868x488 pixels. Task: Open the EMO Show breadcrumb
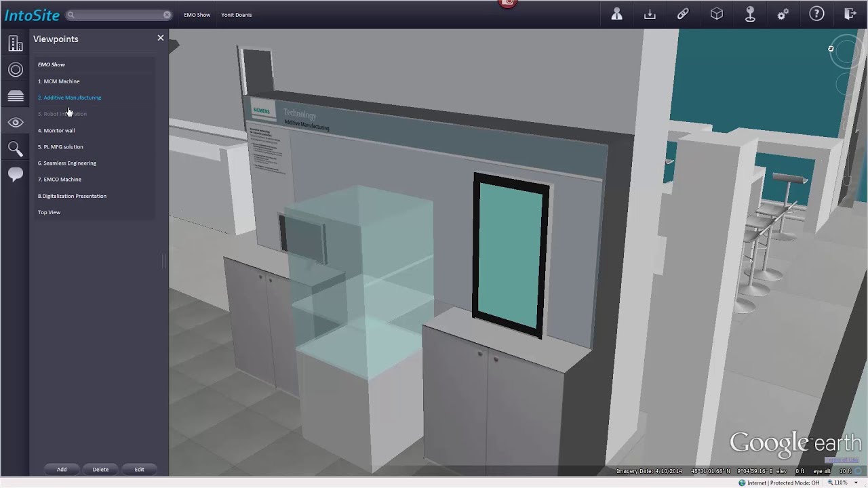coord(197,15)
